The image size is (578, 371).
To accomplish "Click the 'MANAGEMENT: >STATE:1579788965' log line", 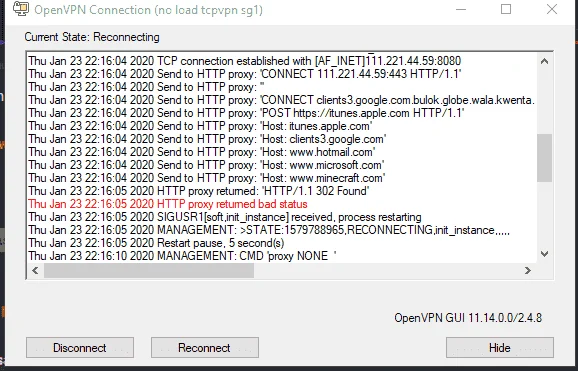I will pos(269,230).
